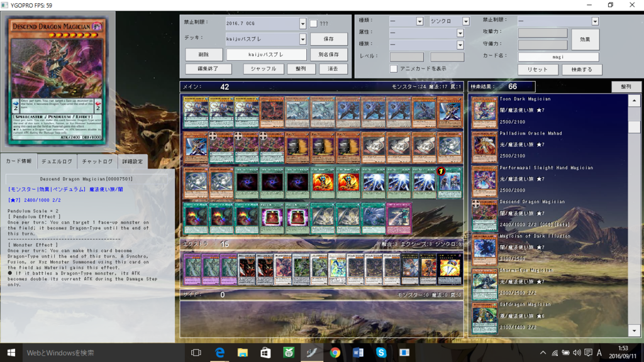644x362 pixels.
Task: Open Skype from the taskbar
Action: tap(381, 353)
